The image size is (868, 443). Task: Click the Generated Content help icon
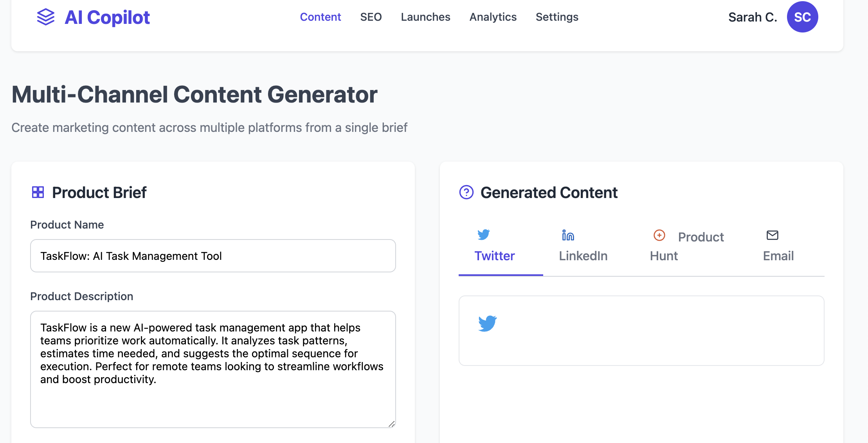point(466,192)
